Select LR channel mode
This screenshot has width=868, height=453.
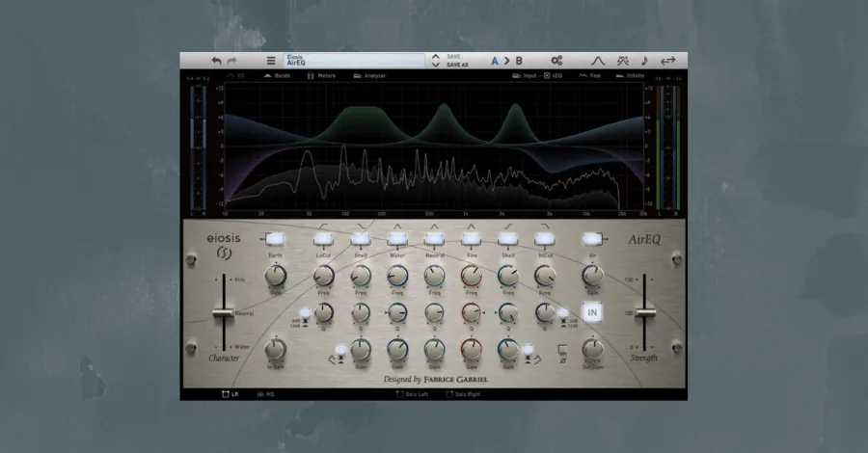tap(231, 394)
